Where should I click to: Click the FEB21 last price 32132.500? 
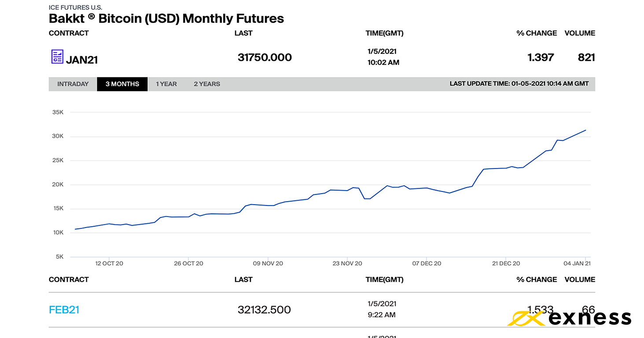tap(264, 310)
